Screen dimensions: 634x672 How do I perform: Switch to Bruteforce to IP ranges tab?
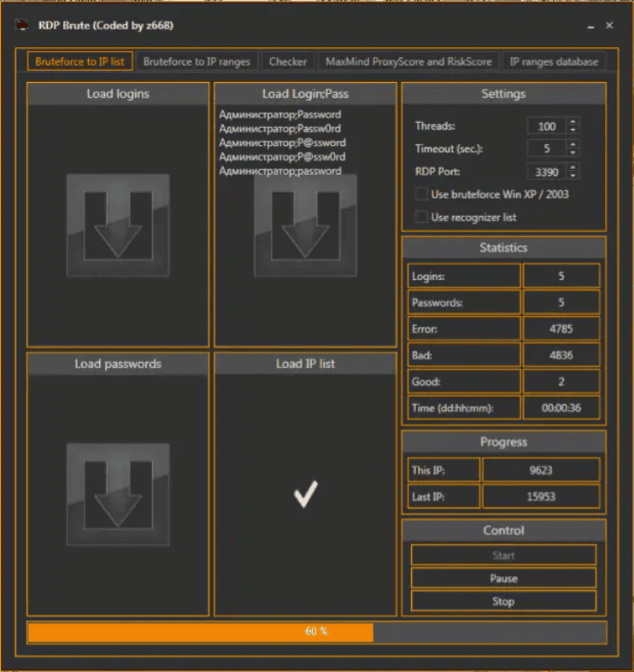197,61
